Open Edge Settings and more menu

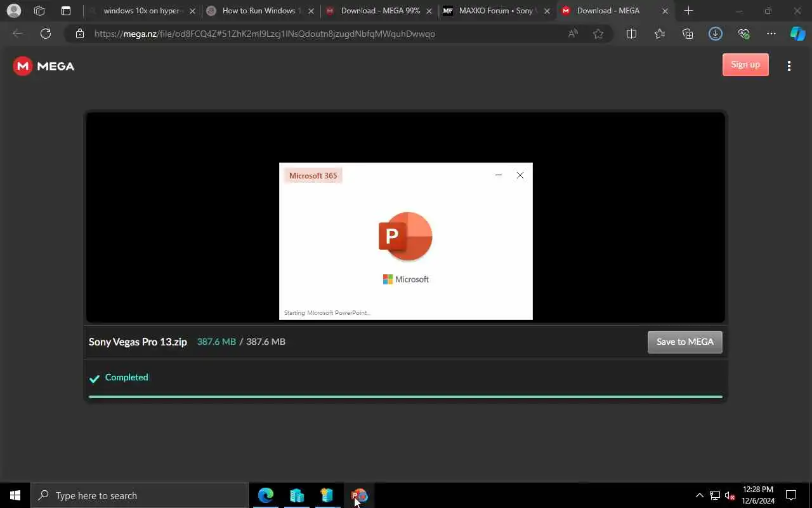pyautogui.click(x=771, y=34)
